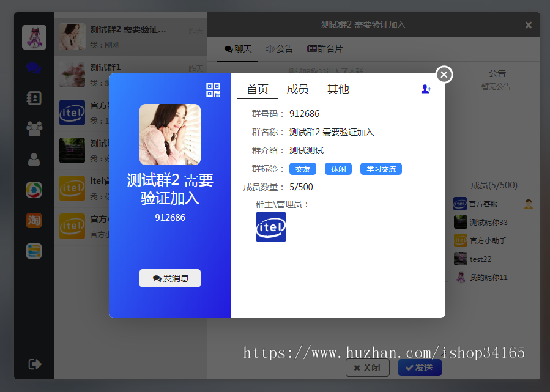Open the Taobao icon in sidebar
The image size is (550, 392).
tap(34, 219)
